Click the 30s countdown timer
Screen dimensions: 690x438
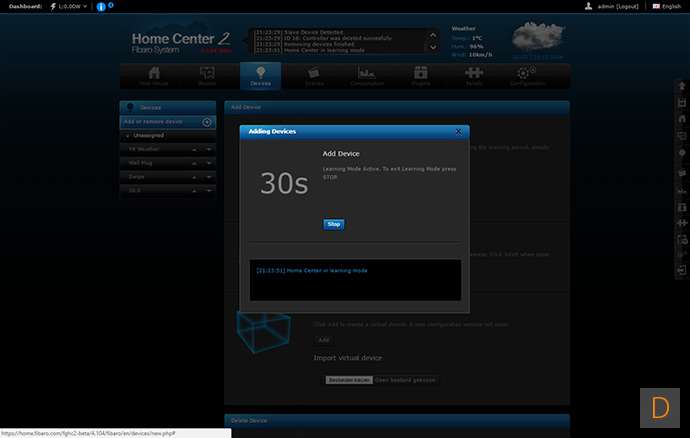[284, 183]
